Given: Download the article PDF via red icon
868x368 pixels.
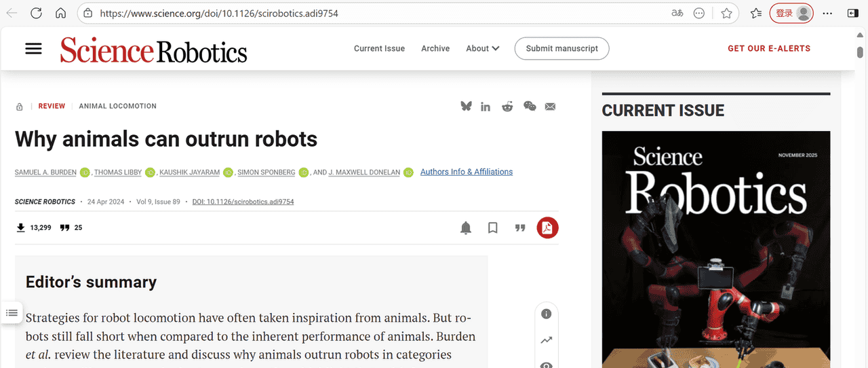Looking at the screenshot, I should [x=547, y=228].
